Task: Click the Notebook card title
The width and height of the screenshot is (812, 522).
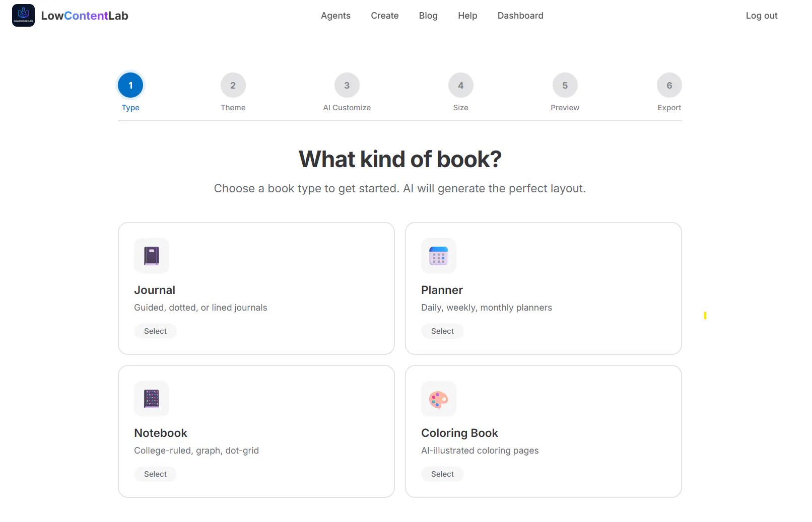Action: pyautogui.click(x=161, y=433)
